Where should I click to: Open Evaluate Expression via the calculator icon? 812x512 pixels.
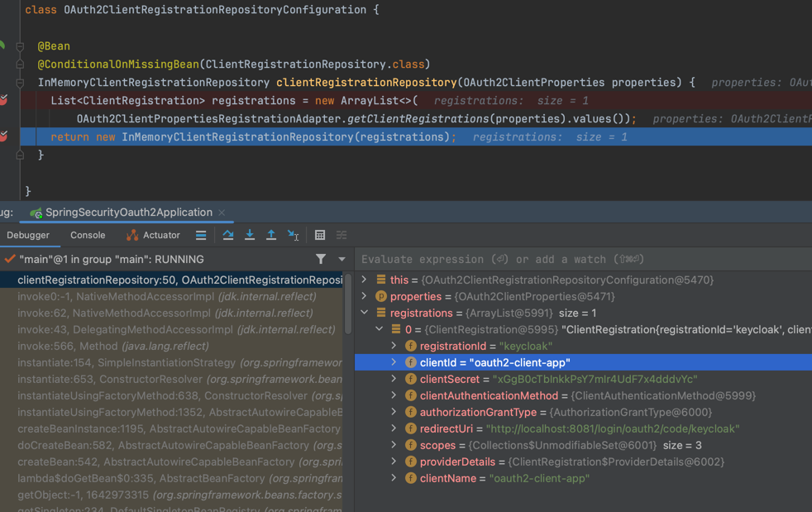pyautogui.click(x=320, y=236)
